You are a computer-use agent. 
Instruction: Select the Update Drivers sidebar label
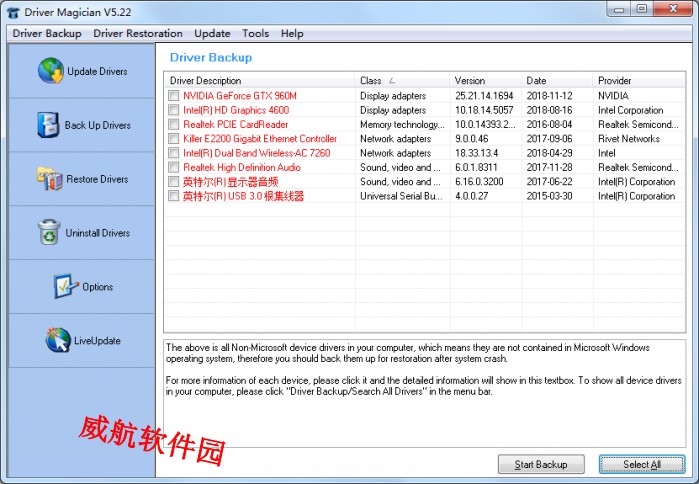(x=97, y=71)
